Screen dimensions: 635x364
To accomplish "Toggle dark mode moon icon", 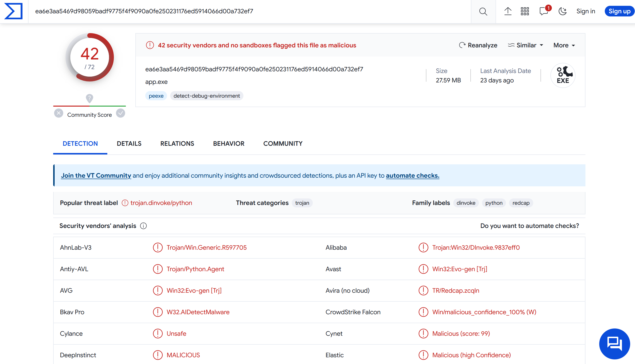I will (x=562, y=11).
